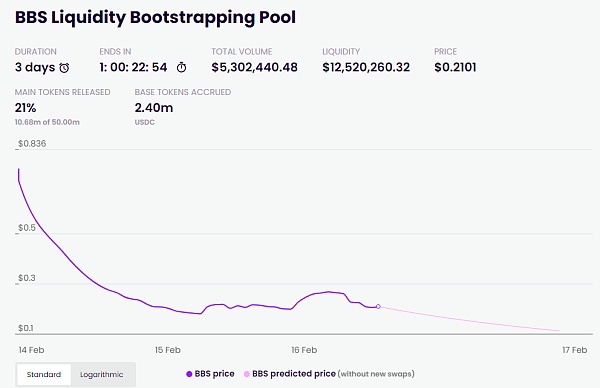Click the 2.40m base tokens accrued figure
Image resolution: width=600 pixels, height=388 pixels.
(x=154, y=108)
